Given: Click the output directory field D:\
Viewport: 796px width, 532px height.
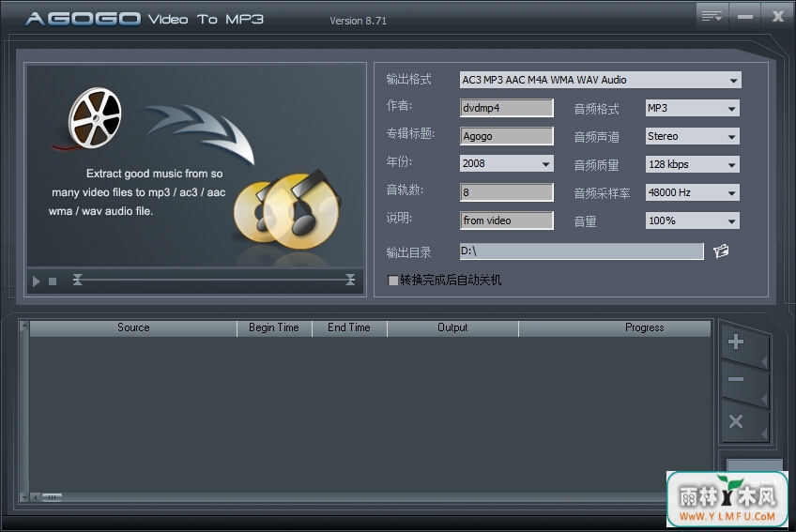Looking at the screenshot, I should click(x=582, y=251).
